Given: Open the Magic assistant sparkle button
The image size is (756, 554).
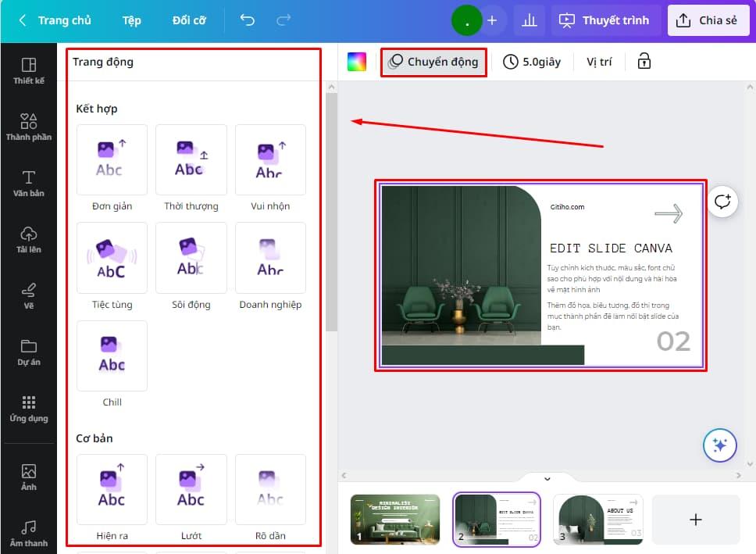Looking at the screenshot, I should click(x=719, y=445).
